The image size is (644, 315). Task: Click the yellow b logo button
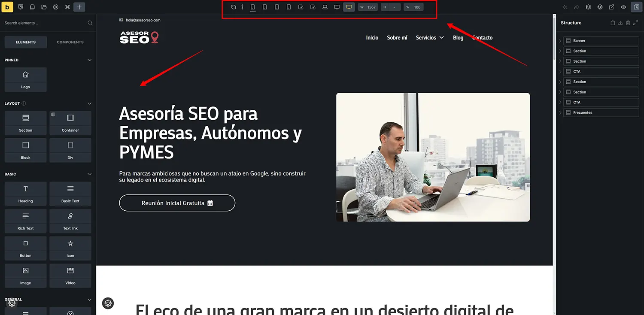(x=6, y=6)
